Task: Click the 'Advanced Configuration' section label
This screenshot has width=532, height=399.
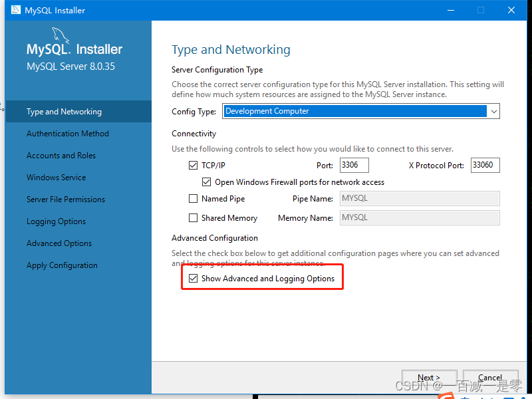Action: [215, 238]
